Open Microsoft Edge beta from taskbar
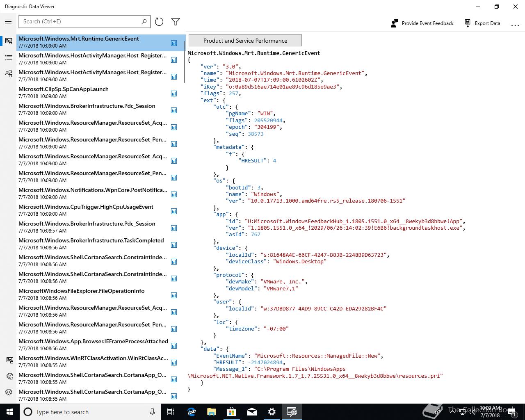This screenshot has height=420, width=525. [x=192, y=412]
